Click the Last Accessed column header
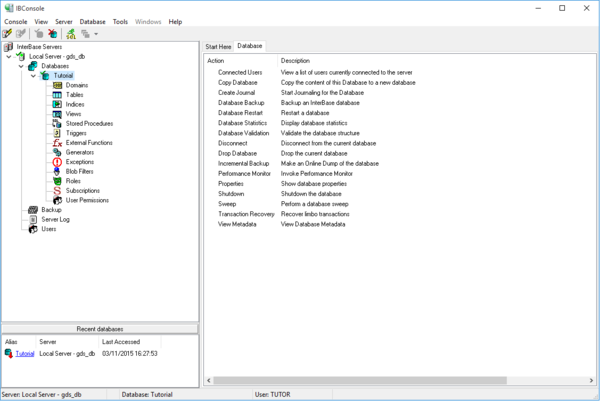Image resolution: width=600 pixels, height=401 pixels. coord(130,342)
